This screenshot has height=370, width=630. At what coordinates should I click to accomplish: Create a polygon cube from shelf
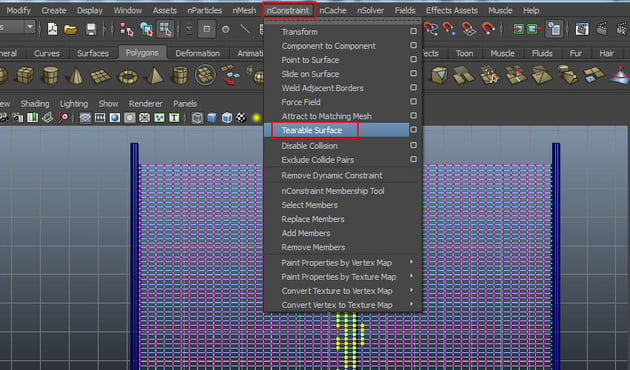click(25, 75)
